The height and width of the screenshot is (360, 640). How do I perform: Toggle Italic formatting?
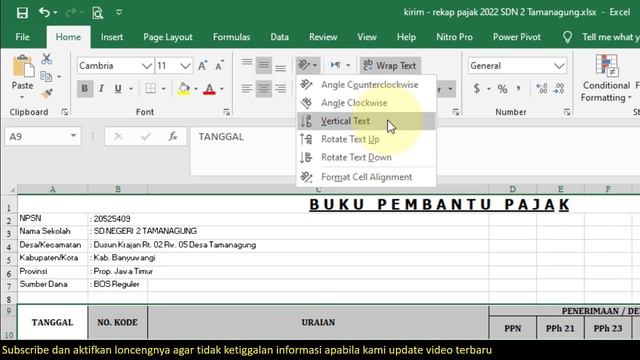[x=101, y=89]
